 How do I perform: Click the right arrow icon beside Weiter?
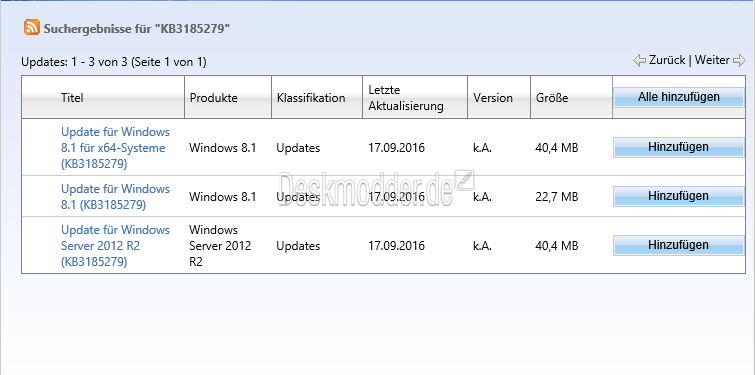pyautogui.click(x=739, y=61)
